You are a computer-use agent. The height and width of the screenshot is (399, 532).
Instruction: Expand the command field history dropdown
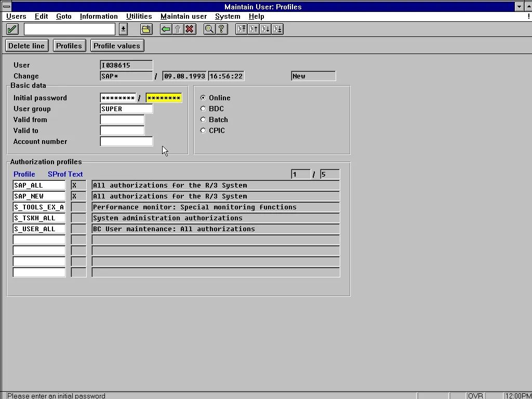(123, 29)
